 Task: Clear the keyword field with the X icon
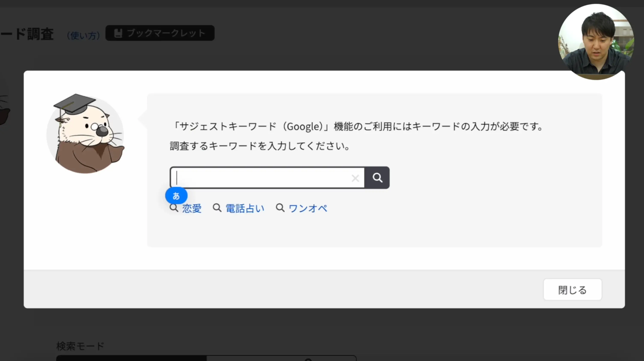pos(355,178)
